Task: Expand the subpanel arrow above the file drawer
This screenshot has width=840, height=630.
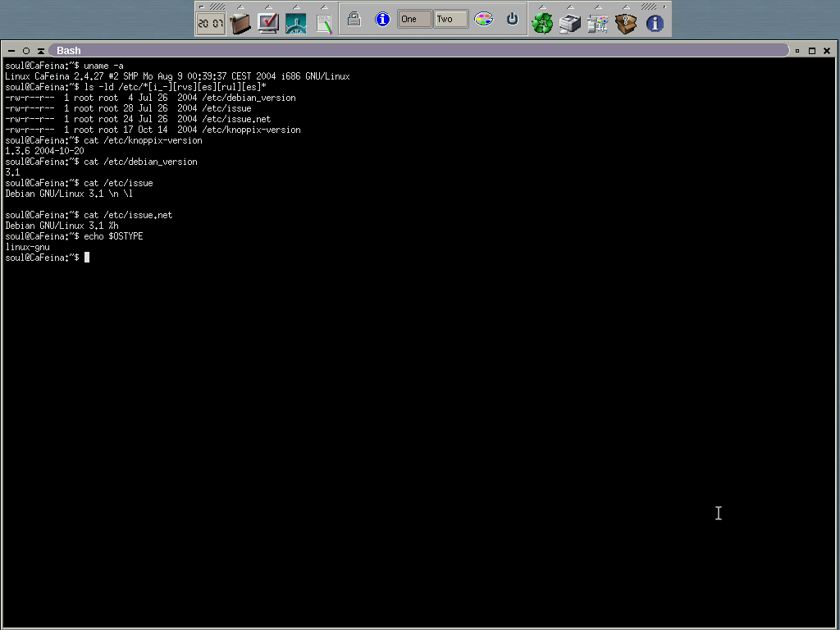Action: [240, 7]
